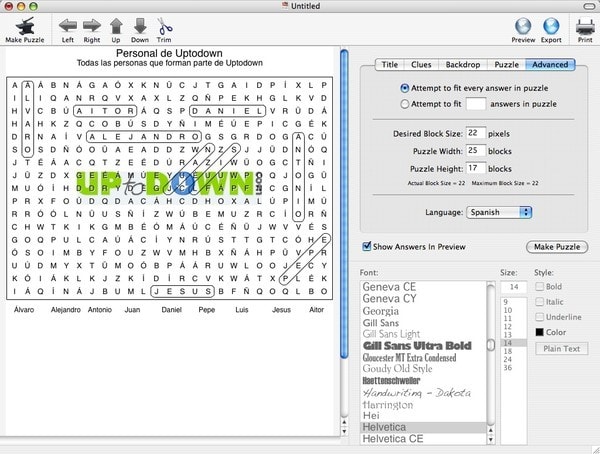This screenshot has height=454, width=600.
Task: Click the Make Puzzle anvil icon
Action: [25, 25]
